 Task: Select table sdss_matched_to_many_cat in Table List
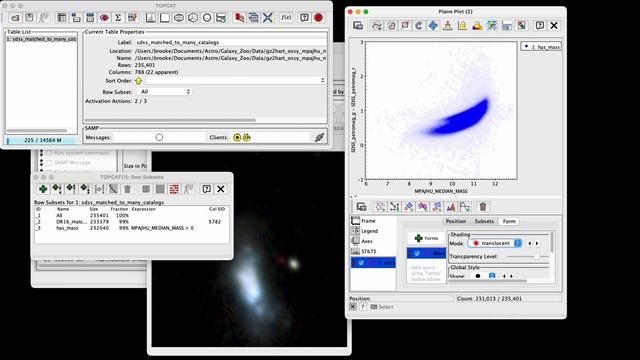[41, 39]
